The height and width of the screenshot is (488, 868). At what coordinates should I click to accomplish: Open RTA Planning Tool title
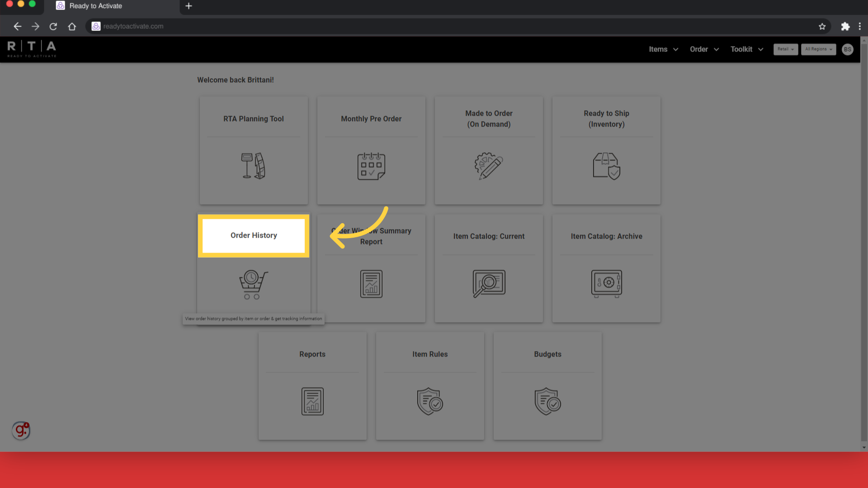[x=254, y=119]
